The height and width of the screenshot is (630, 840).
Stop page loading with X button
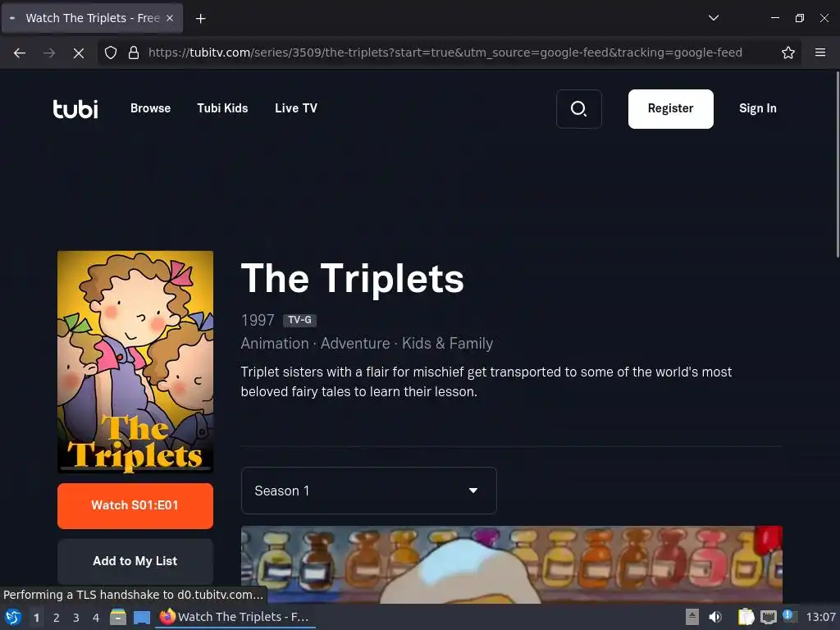[x=78, y=52]
